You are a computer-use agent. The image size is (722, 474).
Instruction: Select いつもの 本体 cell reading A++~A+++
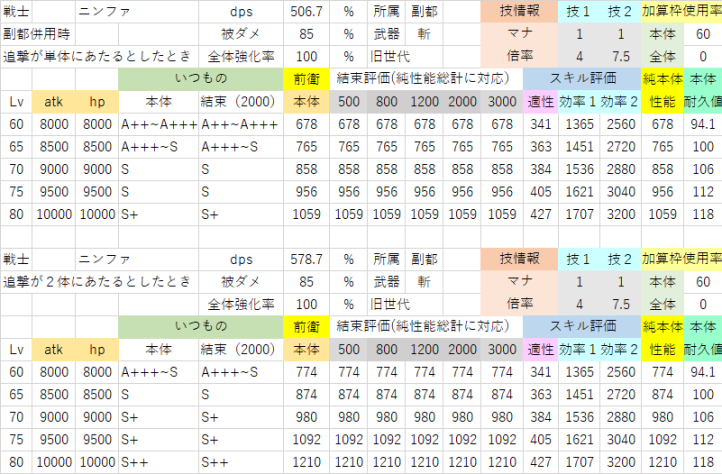(158, 124)
